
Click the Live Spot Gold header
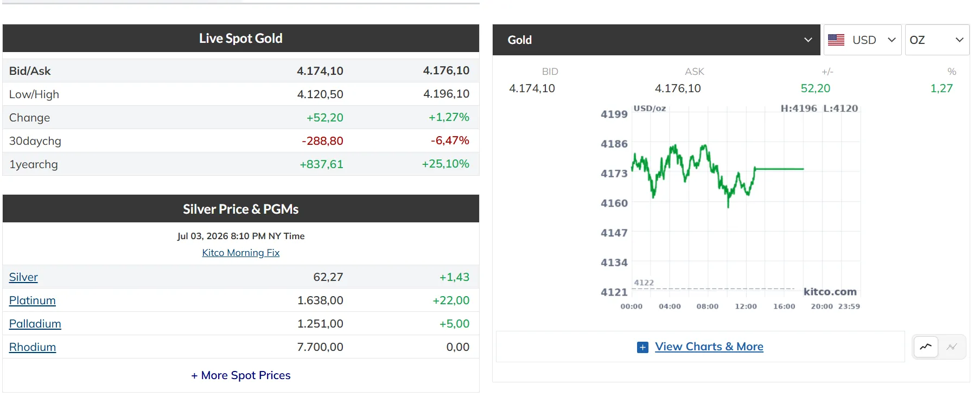[x=241, y=39]
